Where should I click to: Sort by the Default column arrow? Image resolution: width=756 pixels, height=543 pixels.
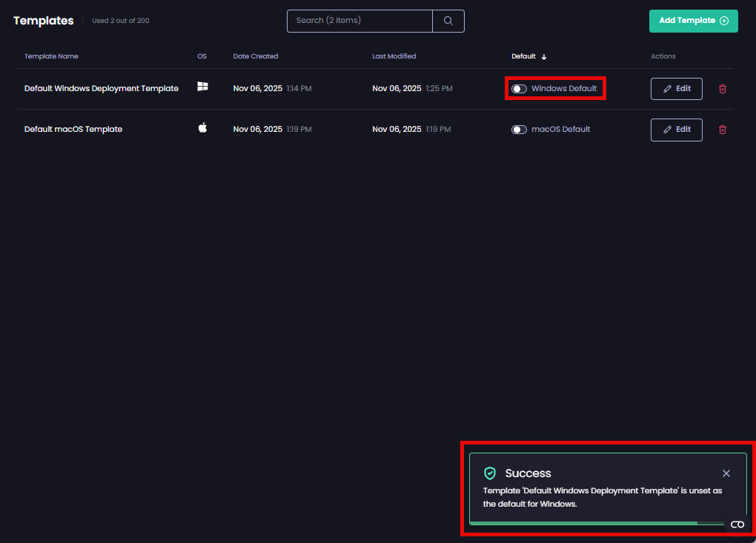[x=544, y=56]
